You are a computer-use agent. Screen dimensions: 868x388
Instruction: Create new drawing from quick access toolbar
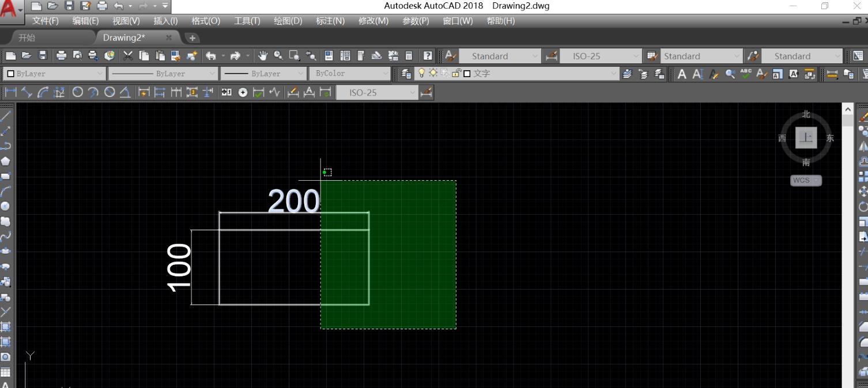click(36, 6)
